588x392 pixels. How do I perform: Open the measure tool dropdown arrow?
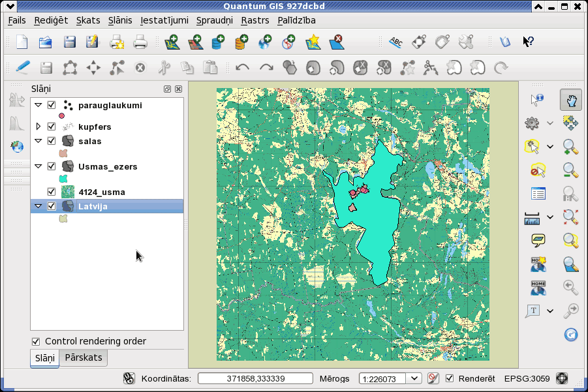[x=549, y=217]
